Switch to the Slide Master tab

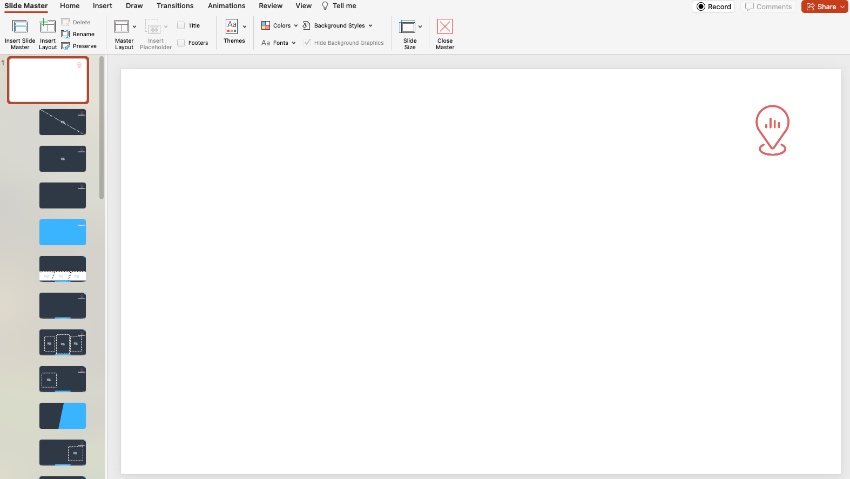coord(26,5)
